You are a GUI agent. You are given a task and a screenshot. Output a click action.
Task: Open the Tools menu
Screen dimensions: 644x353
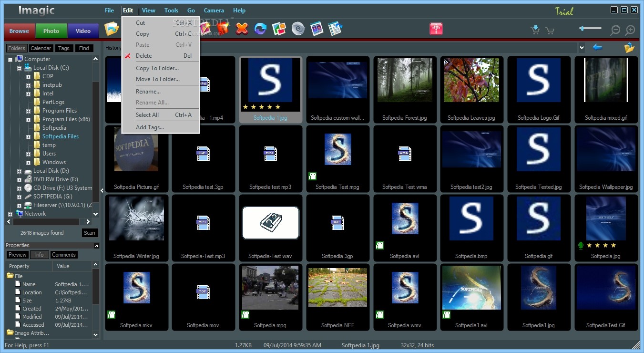(171, 10)
